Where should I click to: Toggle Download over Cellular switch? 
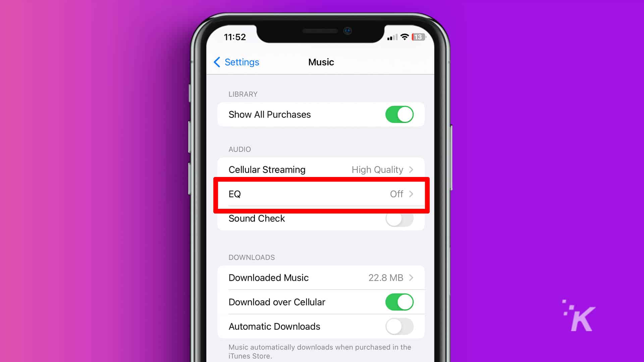click(399, 302)
